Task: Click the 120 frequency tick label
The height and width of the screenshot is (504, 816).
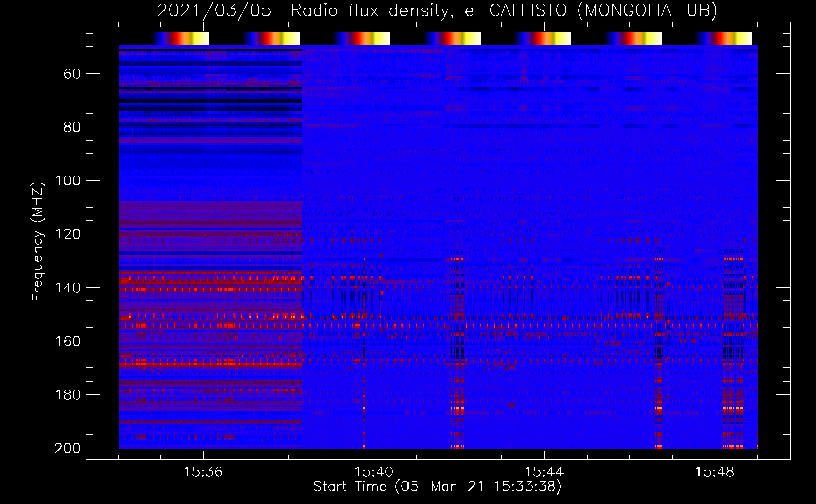Action: pos(68,234)
